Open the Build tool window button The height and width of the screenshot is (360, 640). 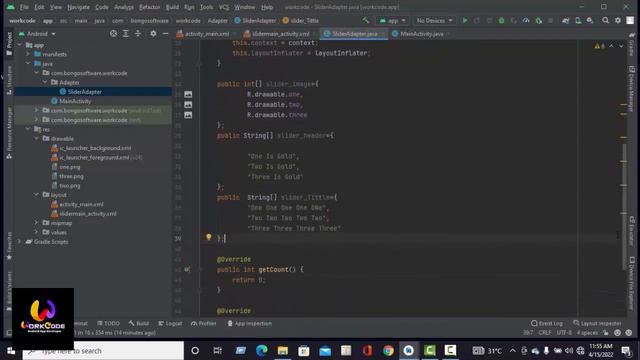coord(139,323)
